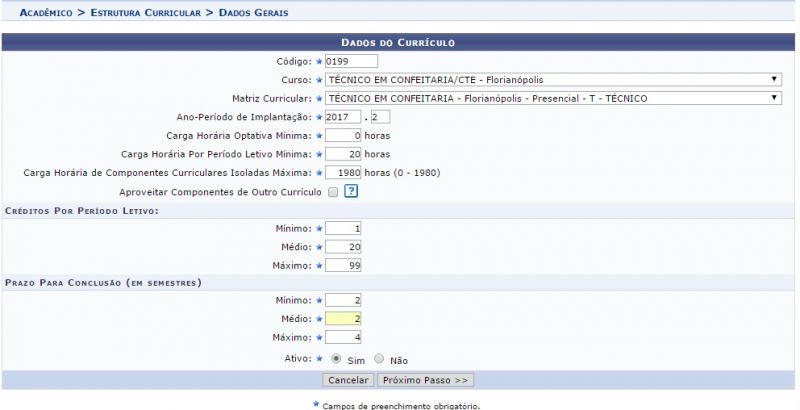The image size is (800, 410).
Task: Enable Aproveitar Componentes de Outro Currículo checkbox
Action: click(x=333, y=191)
